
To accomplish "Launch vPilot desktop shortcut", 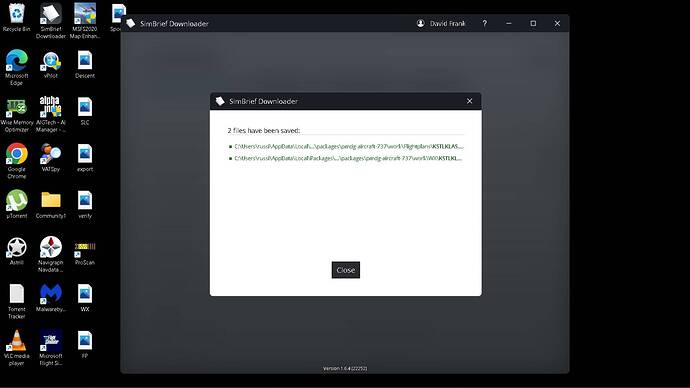I will [x=51, y=65].
